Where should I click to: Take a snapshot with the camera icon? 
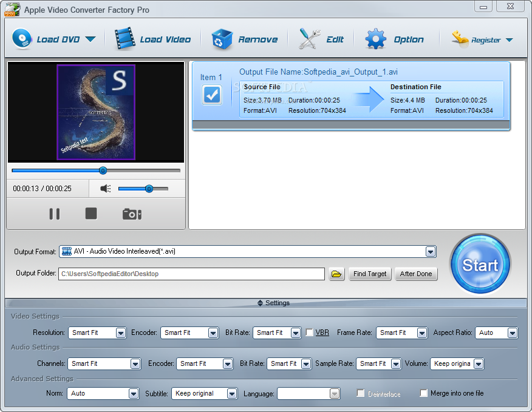[x=131, y=213]
